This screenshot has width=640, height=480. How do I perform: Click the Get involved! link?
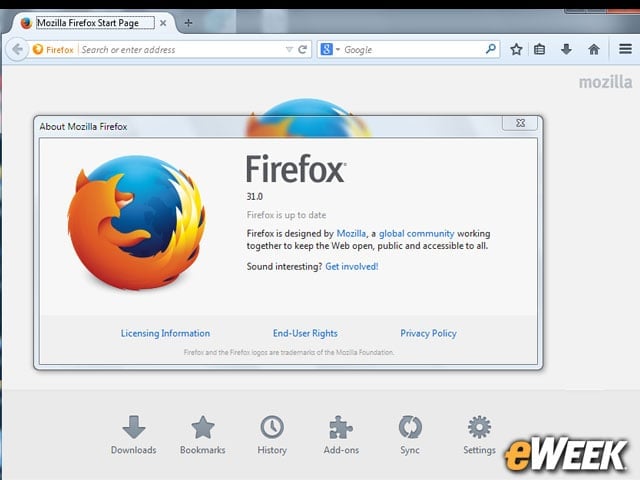[x=352, y=267]
